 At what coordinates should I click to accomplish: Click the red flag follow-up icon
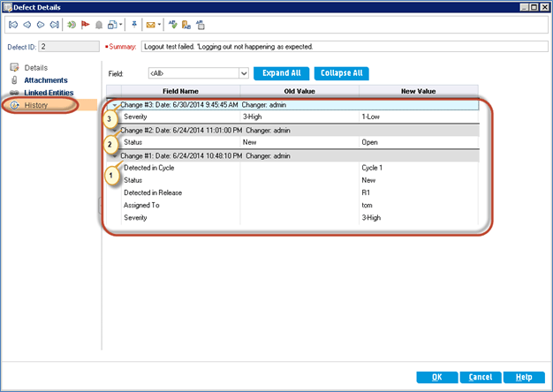click(x=85, y=26)
